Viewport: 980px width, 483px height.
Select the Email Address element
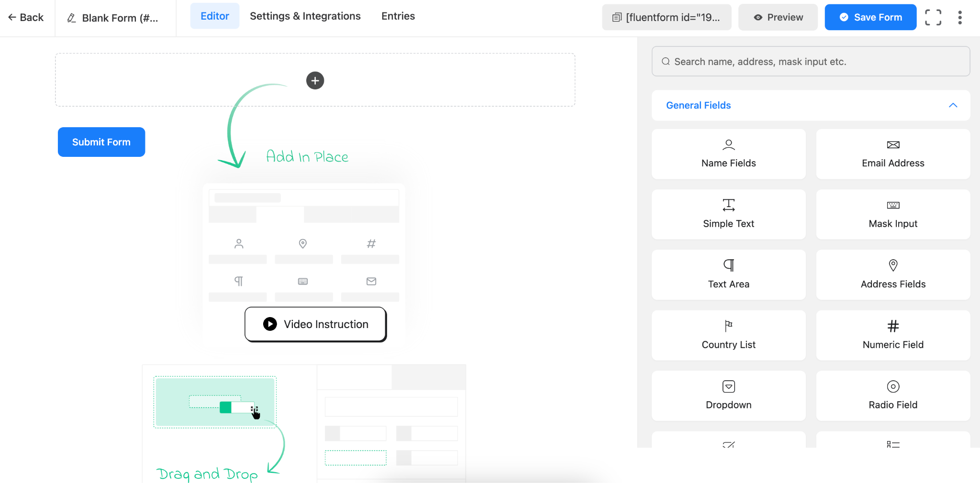coord(892,153)
